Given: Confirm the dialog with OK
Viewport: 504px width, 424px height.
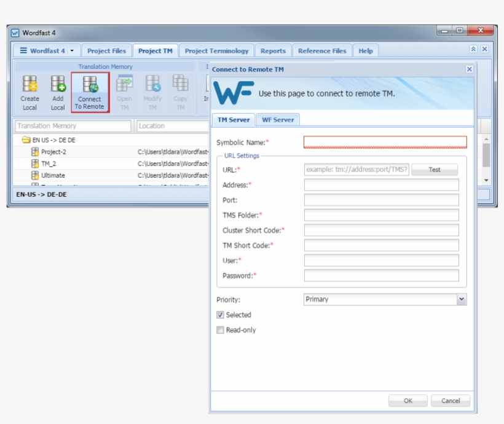Looking at the screenshot, I should tap(408, 401).
